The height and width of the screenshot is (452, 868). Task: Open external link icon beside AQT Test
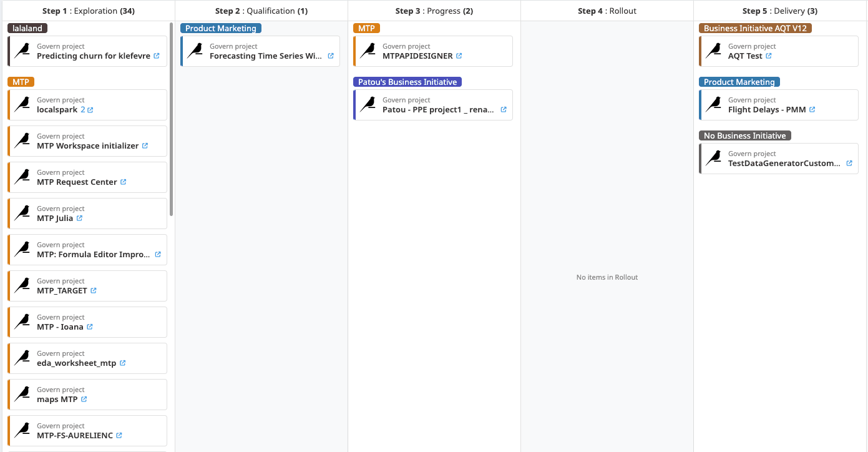coord(769,56)
